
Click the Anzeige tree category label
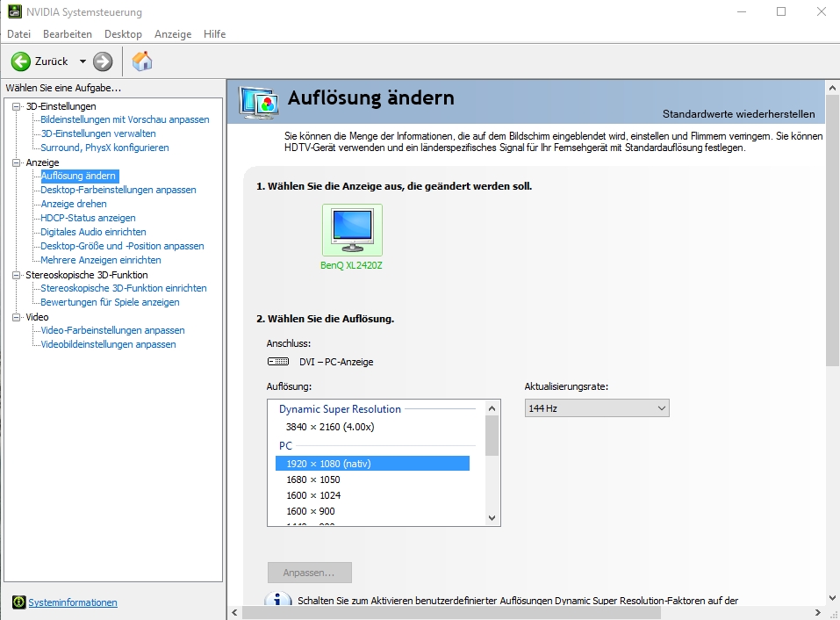[42, 162]
